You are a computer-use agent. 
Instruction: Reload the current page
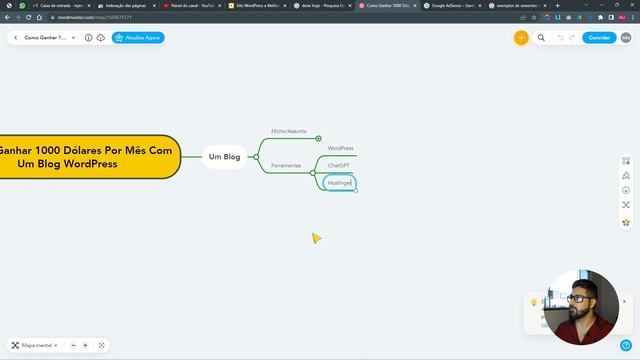pyautogui.click(x=29, y=18)
